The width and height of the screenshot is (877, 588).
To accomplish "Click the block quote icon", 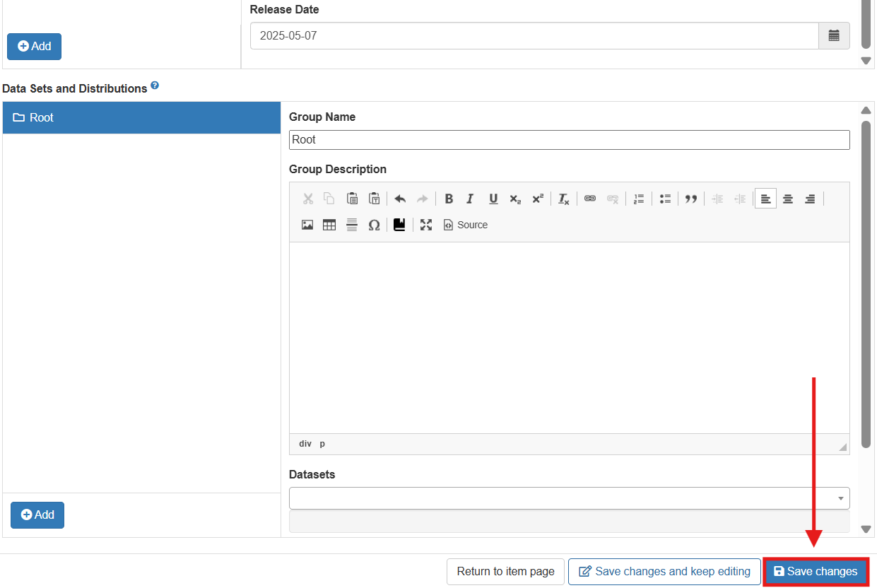I will pos(691,199).
